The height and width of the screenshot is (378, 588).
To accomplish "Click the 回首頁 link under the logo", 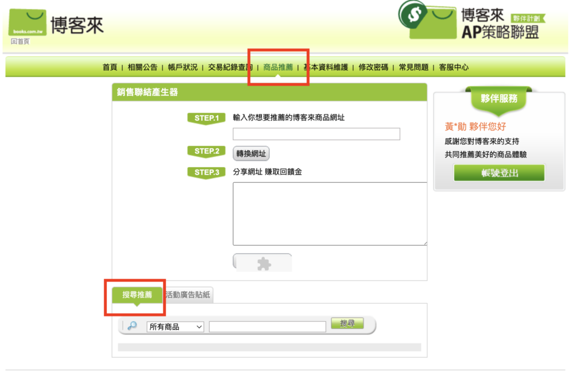I will pyautogui.click(x=20, y=42).
